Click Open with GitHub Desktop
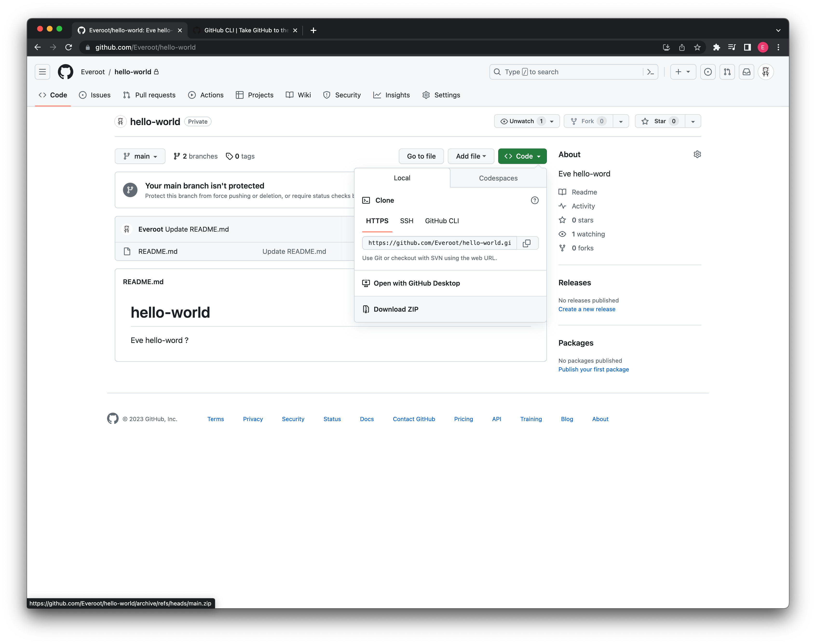This screenshot has width=816, height=644. [450, 283]
